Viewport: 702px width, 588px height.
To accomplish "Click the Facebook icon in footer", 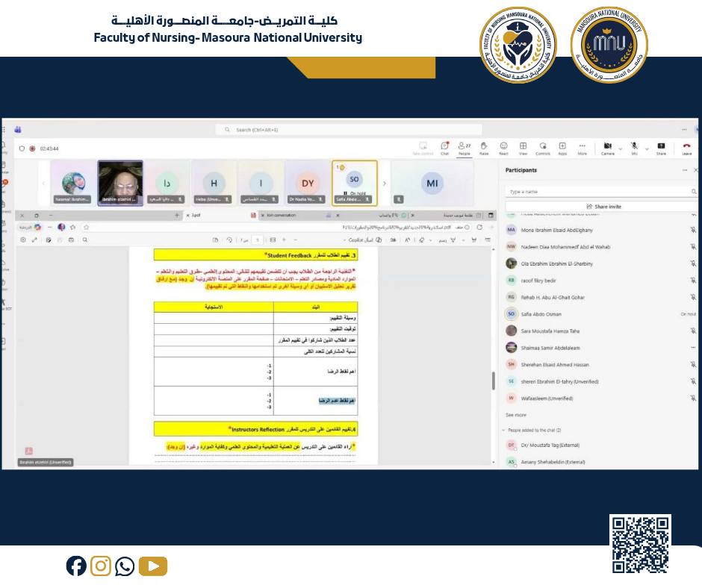I will (76, 566).
